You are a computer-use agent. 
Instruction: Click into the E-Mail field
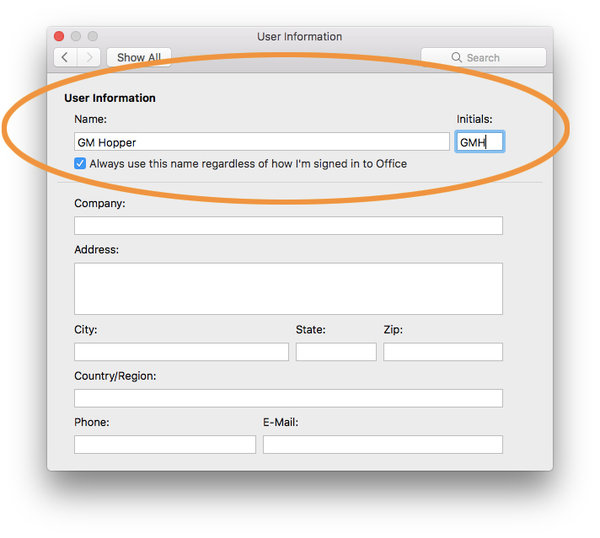click(x=383, y=445)
